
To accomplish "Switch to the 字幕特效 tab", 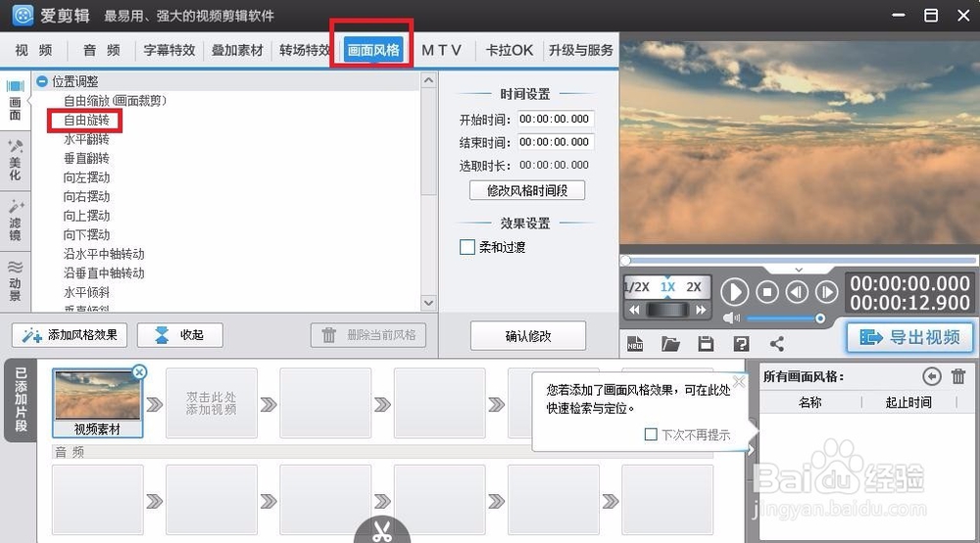I will [x=170, y=50].
